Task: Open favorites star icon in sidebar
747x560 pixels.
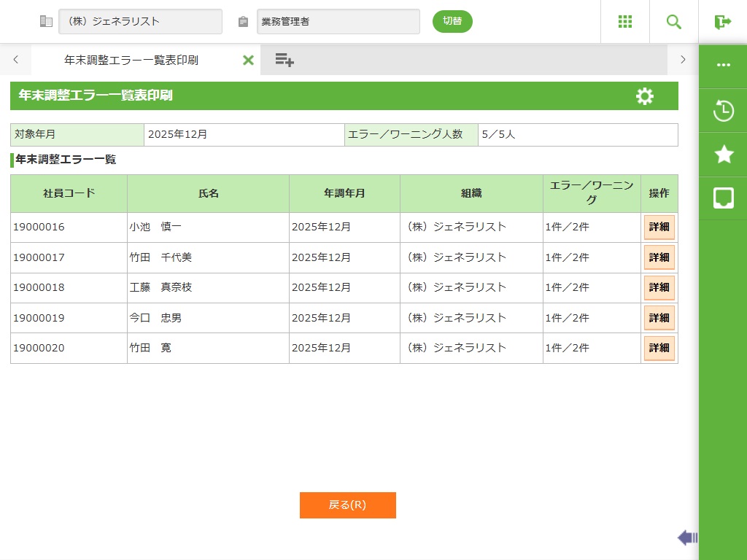Action: [723, 155]
